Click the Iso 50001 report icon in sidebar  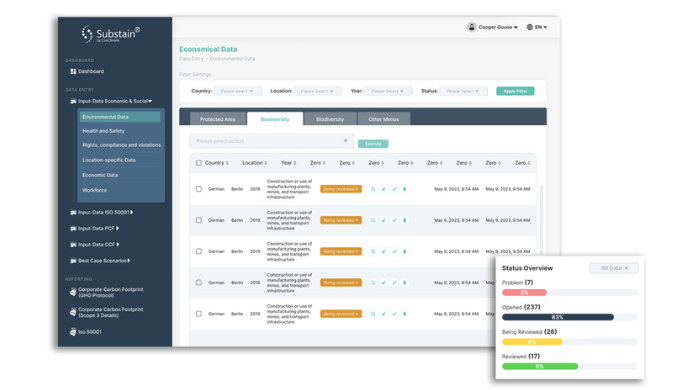click(x=73, y=332)
